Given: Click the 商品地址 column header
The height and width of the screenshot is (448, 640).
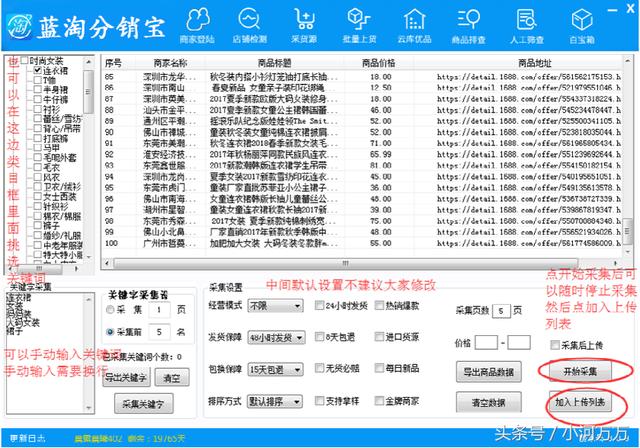Looking at the screenshot, I should tap(535, 63).
